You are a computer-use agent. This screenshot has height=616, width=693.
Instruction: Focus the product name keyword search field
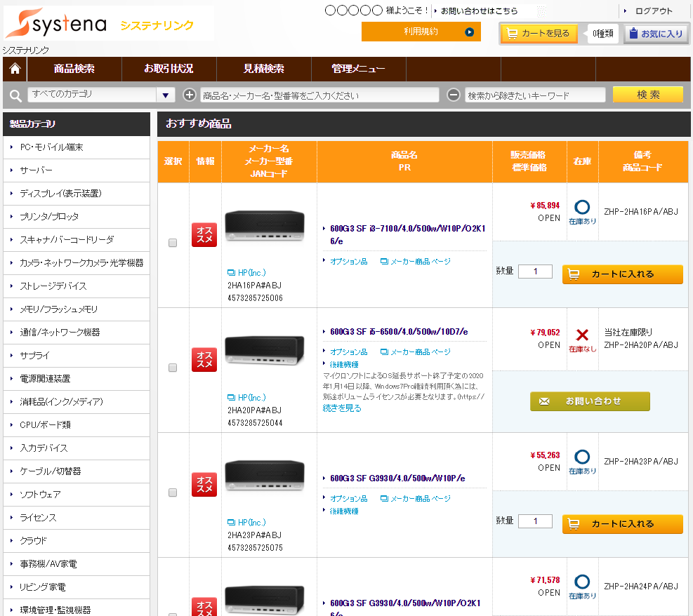pyautogui.click(x=319, y=95)
